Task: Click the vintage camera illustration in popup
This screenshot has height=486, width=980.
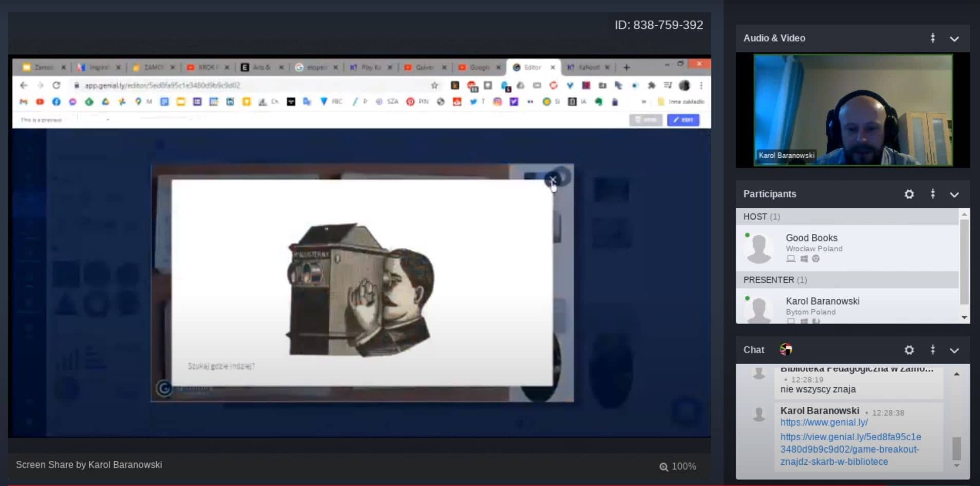Action: [360, 290]
